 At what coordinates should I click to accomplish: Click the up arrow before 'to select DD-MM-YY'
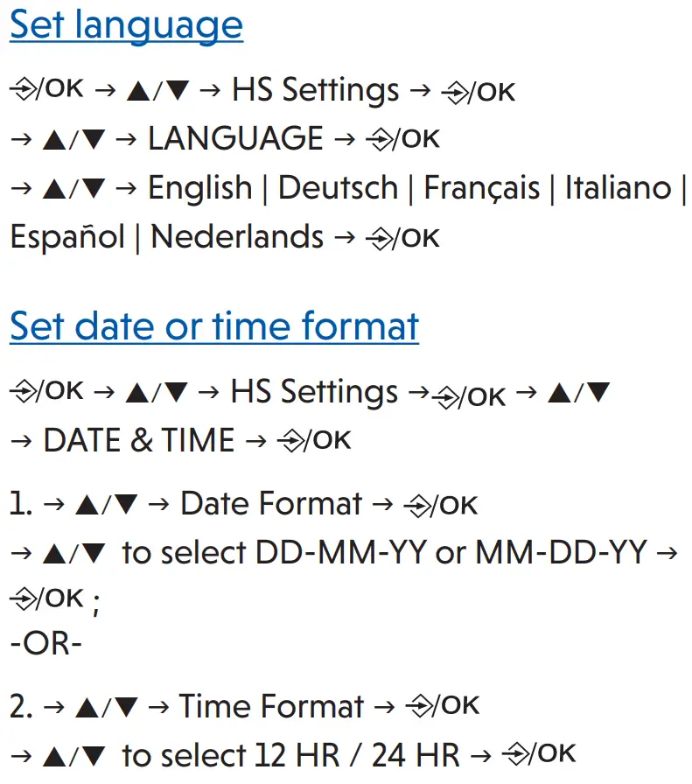tap(52, 553)
